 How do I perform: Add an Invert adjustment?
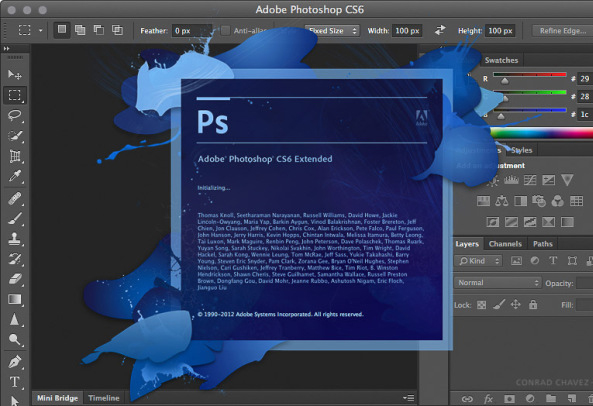pyautogui.click(x=493, y=222)
